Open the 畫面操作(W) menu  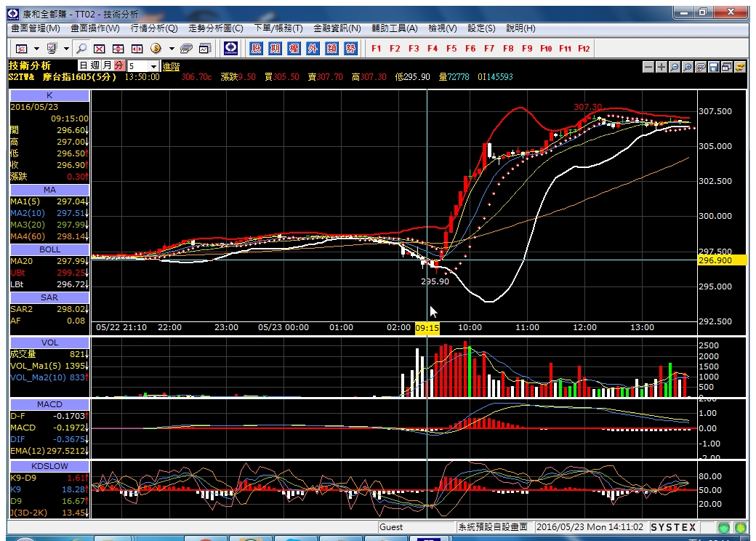pos(95,28)
